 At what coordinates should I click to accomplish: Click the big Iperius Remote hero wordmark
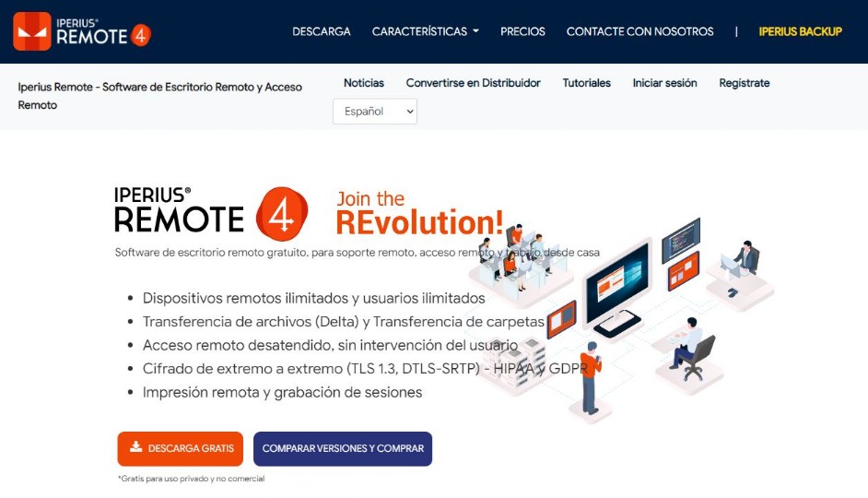180,210
